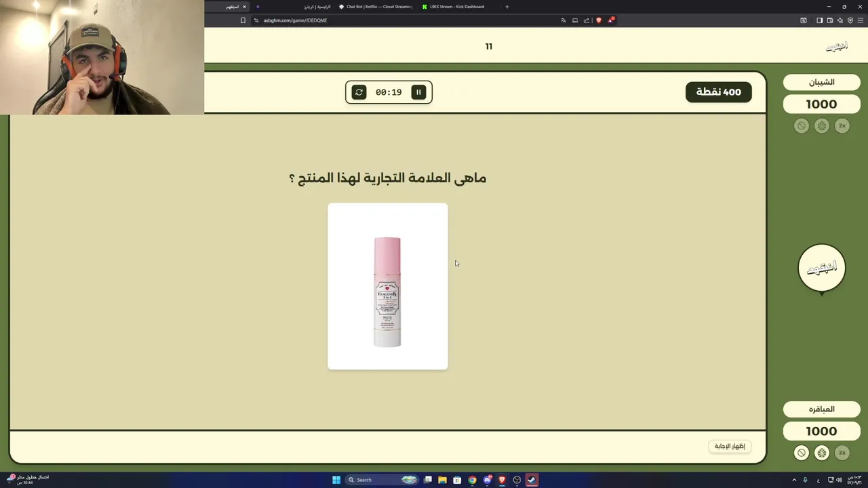Viewport: 868px width, 488px height.
Task: Close the active اسئلهم browser tab
Action: point(244,7)
